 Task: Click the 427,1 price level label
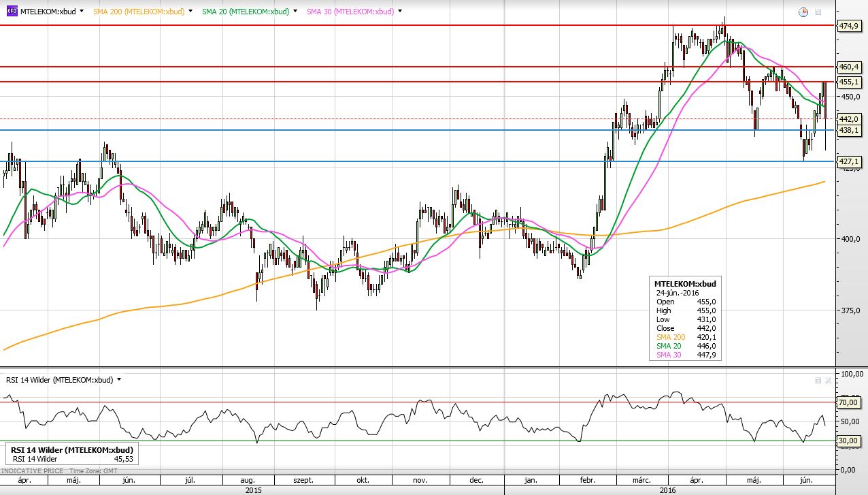pyautogui.click(x=849, y=161)
